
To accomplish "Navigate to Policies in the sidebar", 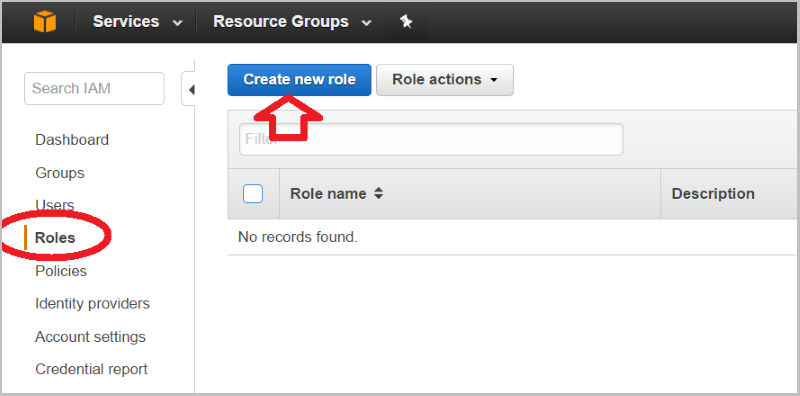I will [61, 271].
